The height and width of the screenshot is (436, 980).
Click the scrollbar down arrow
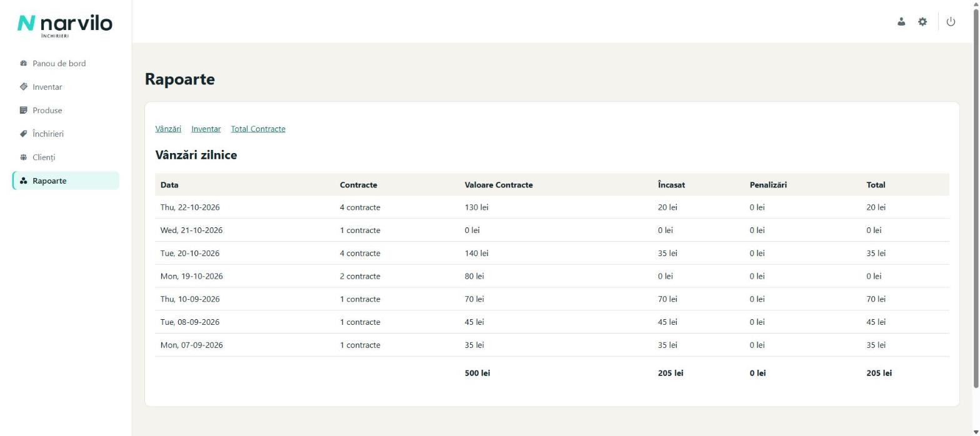[976, 432]
